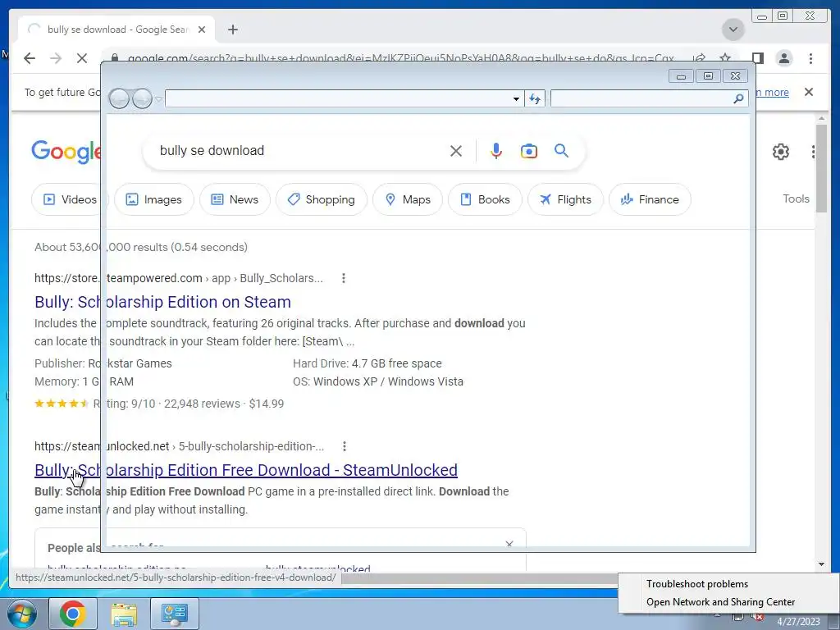Click the Google logo

66,152
